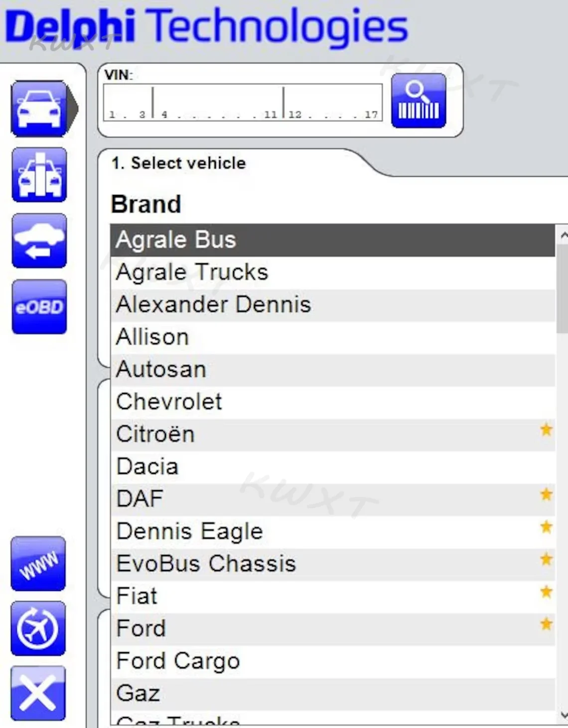Open the single car vehicle selection icon
This screenshot has width=568, height=728.
[39, 109]
